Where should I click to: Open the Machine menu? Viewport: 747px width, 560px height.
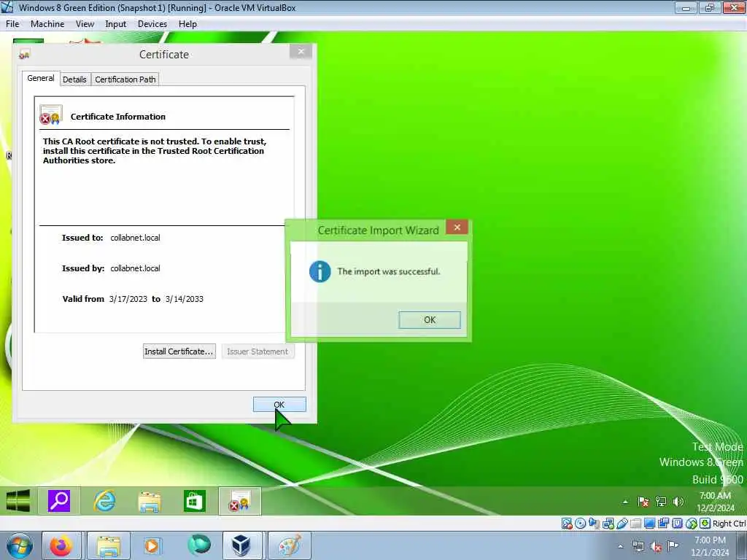tap(47, 24)
